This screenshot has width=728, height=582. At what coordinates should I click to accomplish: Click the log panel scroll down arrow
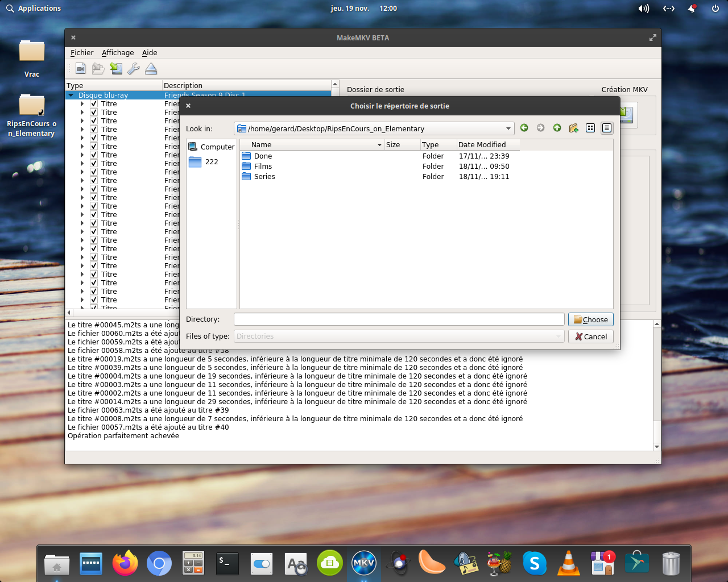click(657, 447)
